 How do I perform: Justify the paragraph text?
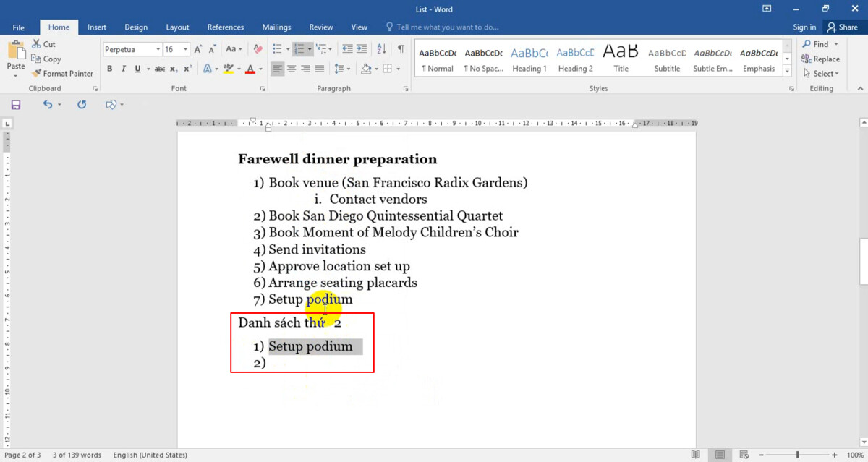319,69
